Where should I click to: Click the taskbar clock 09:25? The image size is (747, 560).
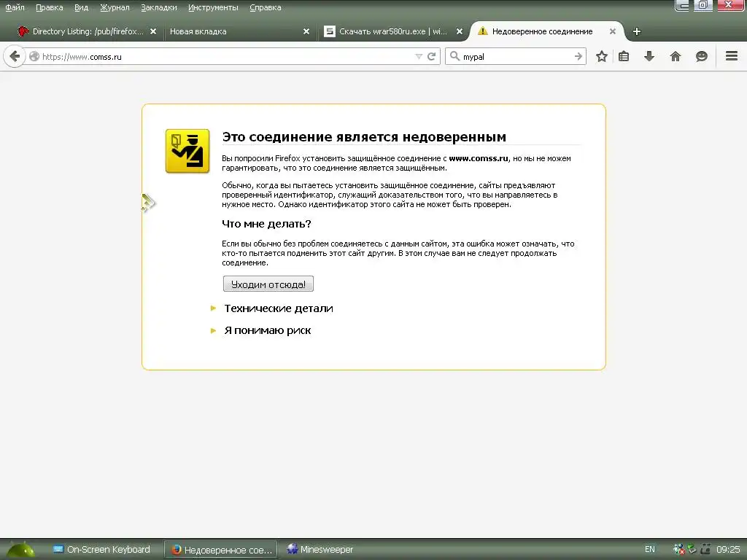pyautogui.click(x=728, y=550)
